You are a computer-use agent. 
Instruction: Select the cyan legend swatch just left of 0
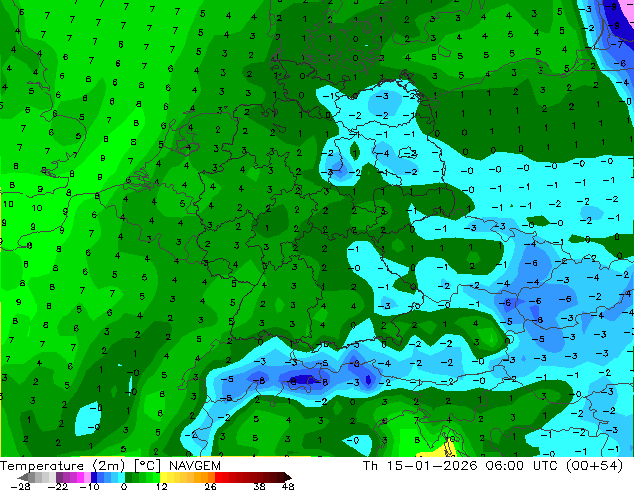pos(121,477)
